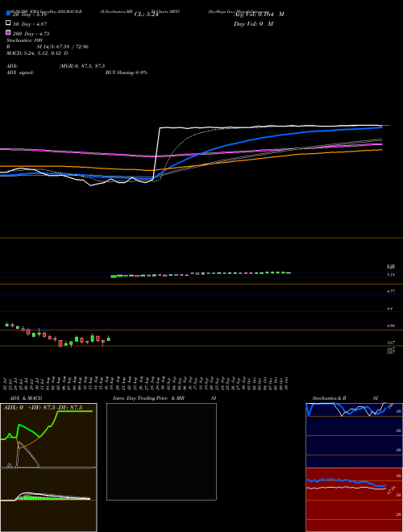Click the 'Day Vol: 0 M' text
Viewport: 403px width, 532px height.
(x=253, y=23)
